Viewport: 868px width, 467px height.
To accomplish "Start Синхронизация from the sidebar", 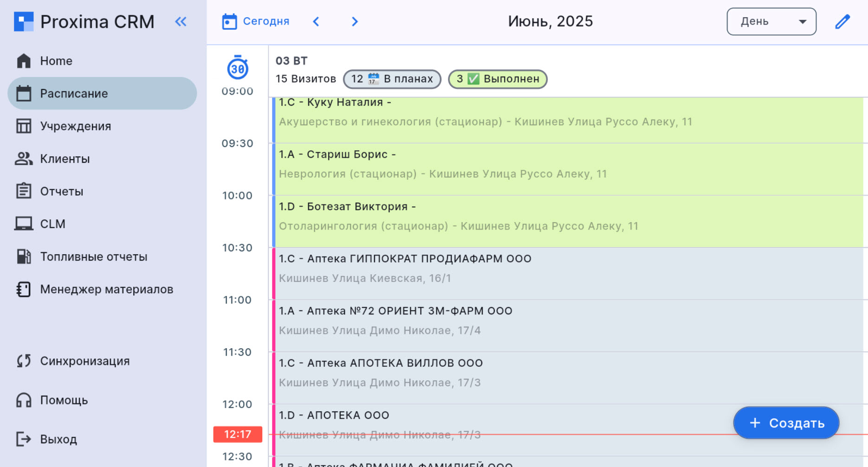I will 85,361.
